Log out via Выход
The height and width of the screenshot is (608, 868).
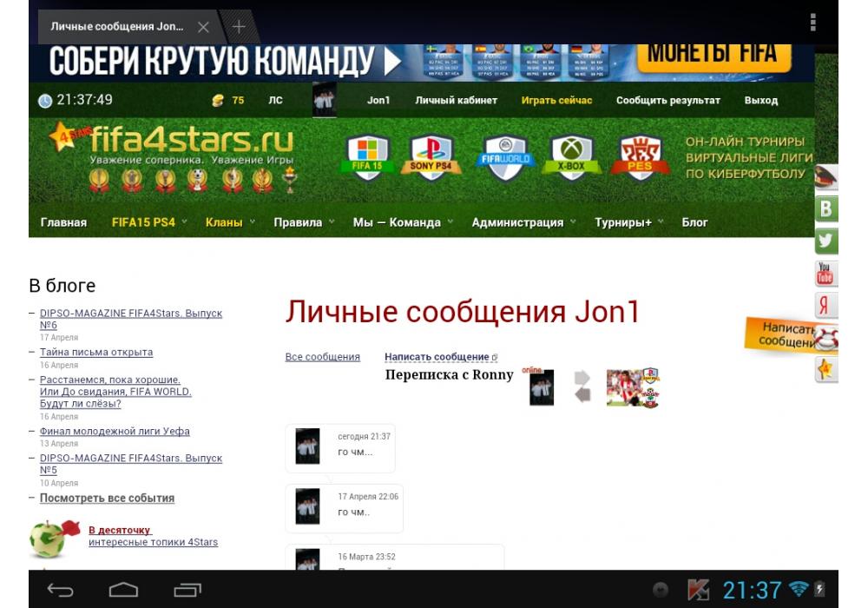[x=761, y=100]
